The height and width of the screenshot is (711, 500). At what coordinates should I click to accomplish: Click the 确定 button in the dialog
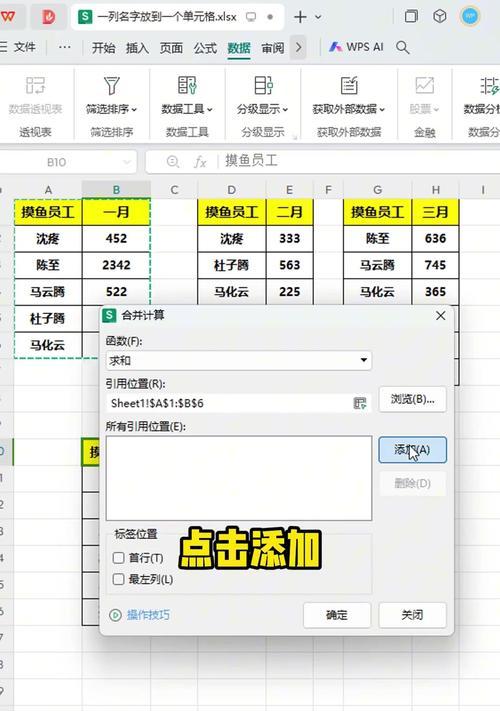tap(337, 615)
